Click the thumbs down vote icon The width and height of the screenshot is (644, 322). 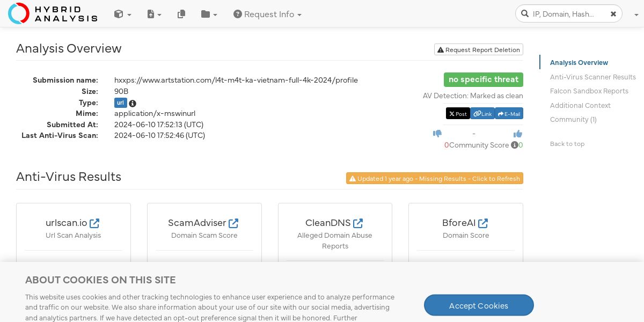437,134
